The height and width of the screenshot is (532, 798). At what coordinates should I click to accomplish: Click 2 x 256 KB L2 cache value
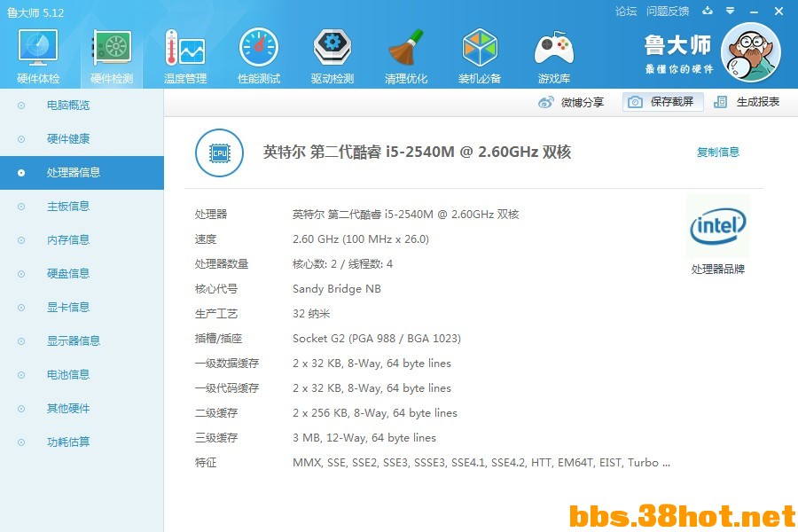[x=374, y=413]
